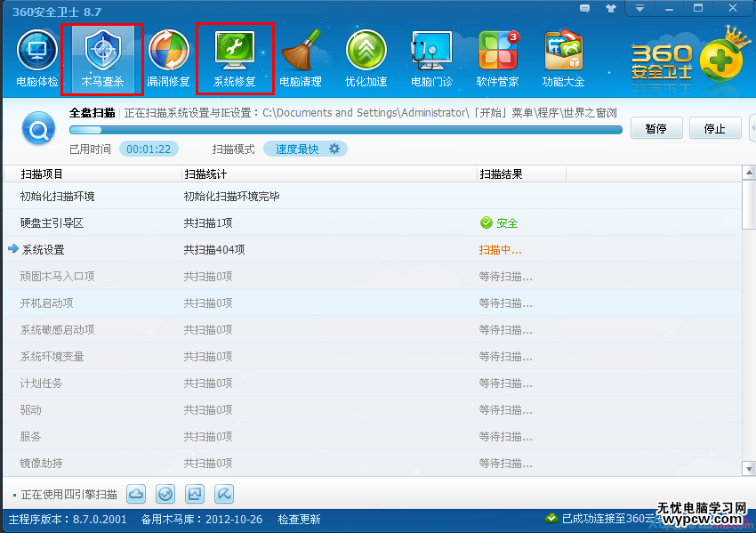Click the cloud engine icon
756x533 pixels.
pyautogui.click(x=136, y=494)
